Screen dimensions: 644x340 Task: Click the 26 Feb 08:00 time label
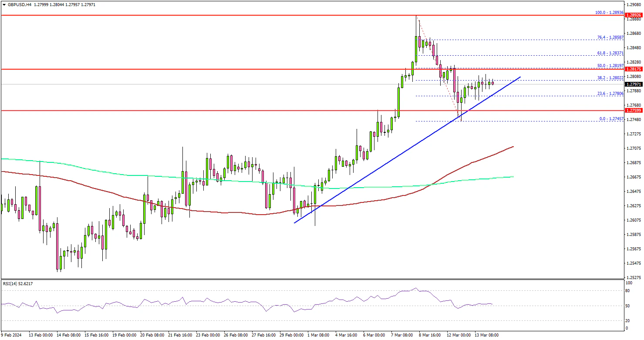[236, 335]
